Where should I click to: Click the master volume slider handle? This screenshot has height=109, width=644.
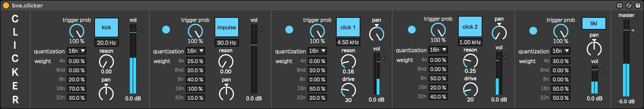point(632,30)
